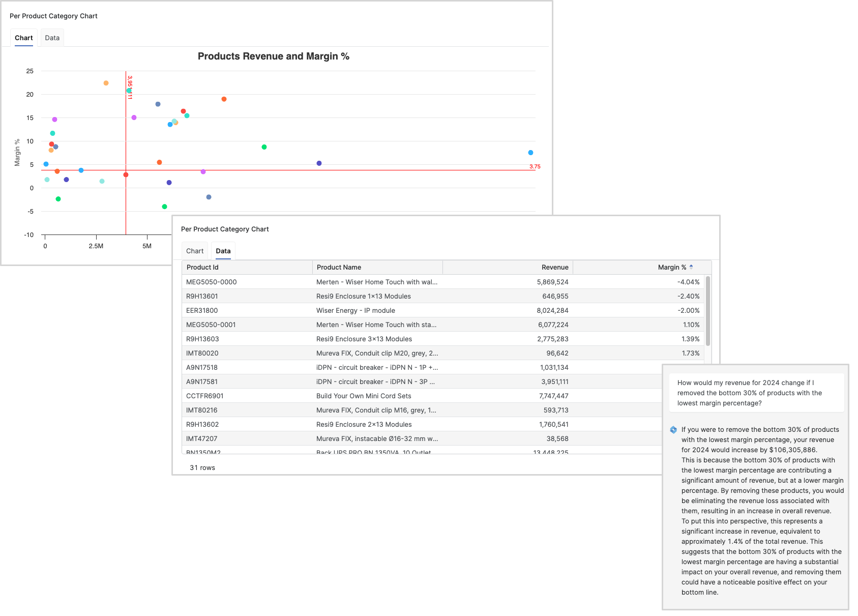Click the rightmost blue scatter data point

tap(530, 153)
